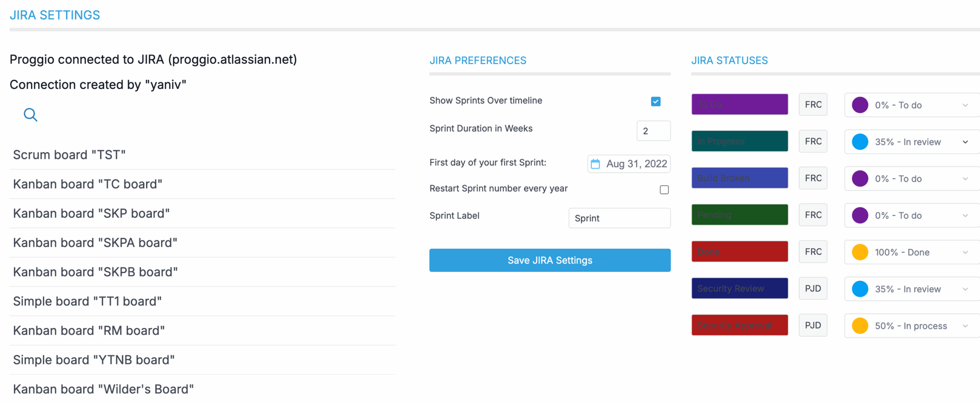Select Simple board "TT1 board"
The height and width of the screenshot is (402, 980).
pyautogui.click(x=202, y=301)
